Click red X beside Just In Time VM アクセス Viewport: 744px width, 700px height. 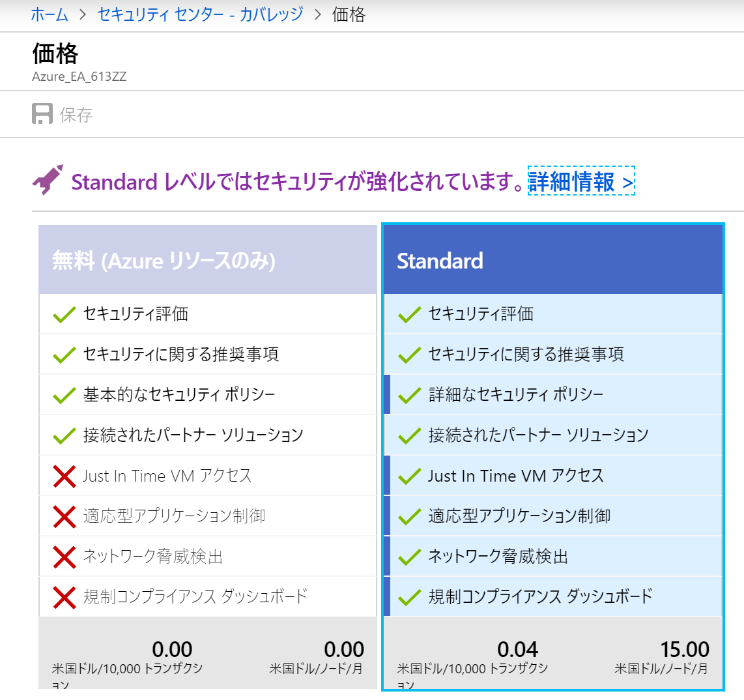pos(64,476)
